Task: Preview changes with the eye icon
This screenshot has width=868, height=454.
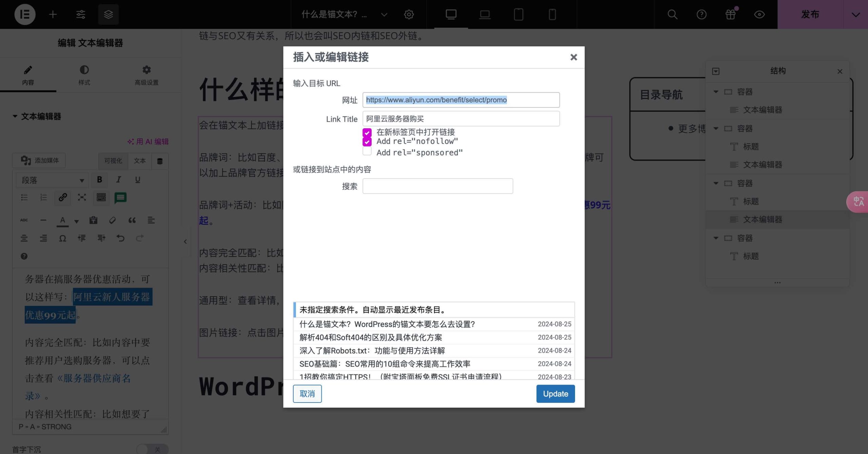Action: point(759,14)
